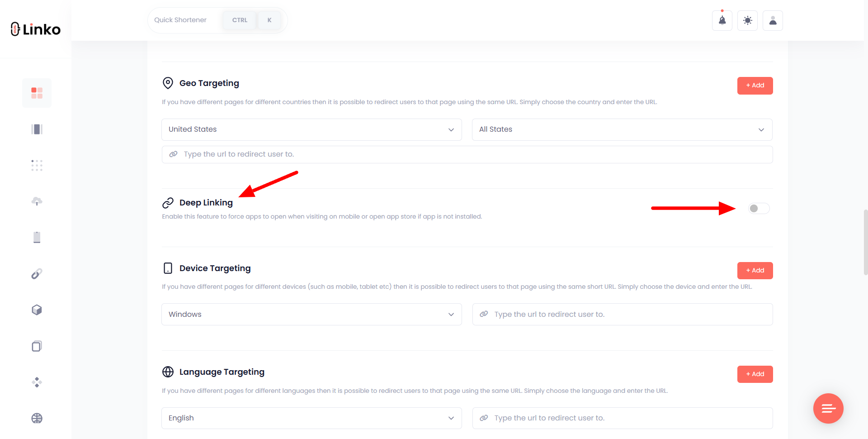The image size is (868, 439).
Task: Add a Geo Targeting rule
Action: coord(755,86)
